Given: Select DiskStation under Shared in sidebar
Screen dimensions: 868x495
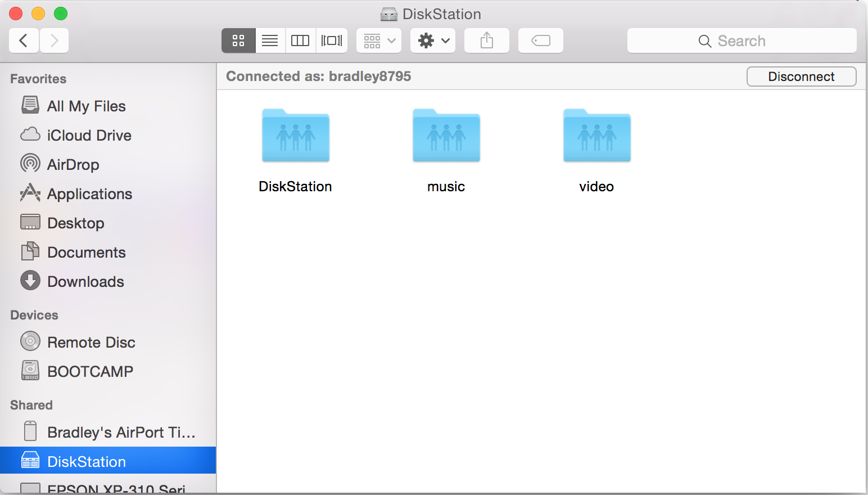Looking at the screenshot, I should click(108, 461).
